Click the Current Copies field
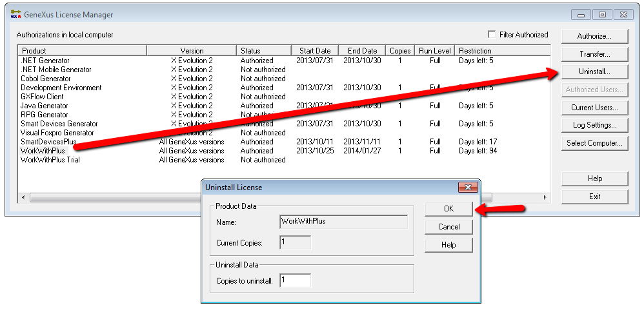 pyautogui.click(x=296, y=242)
